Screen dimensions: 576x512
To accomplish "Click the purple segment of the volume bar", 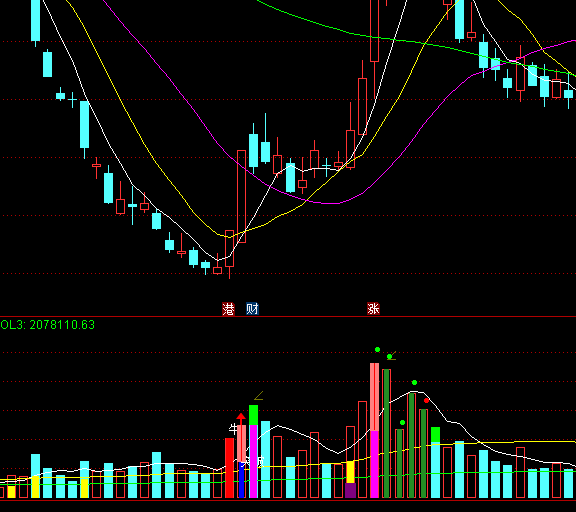I will point(350,490).
